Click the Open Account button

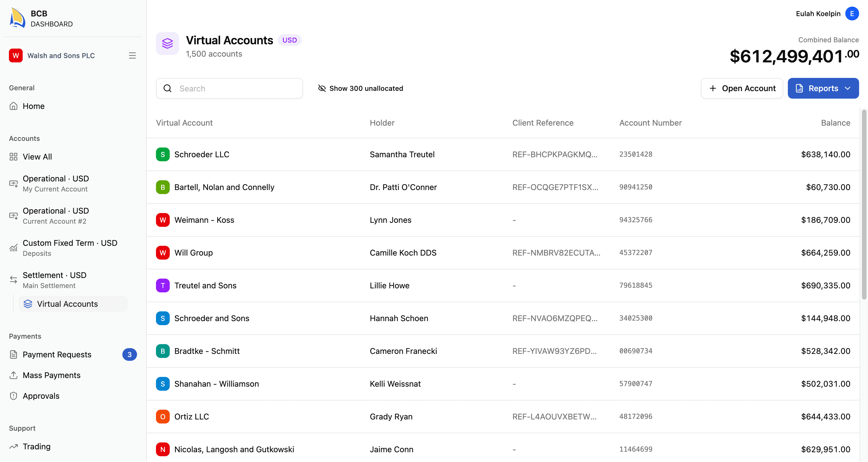[x=742, y=88]
